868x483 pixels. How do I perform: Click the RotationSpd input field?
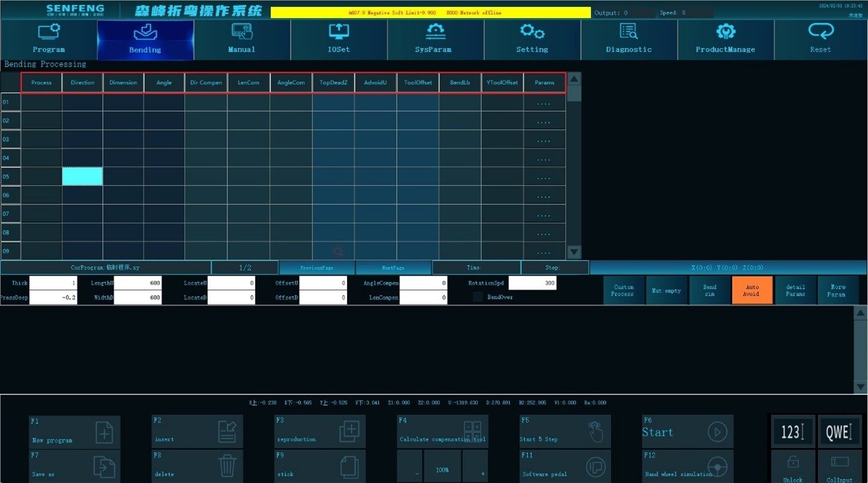(x=532, y=283)
